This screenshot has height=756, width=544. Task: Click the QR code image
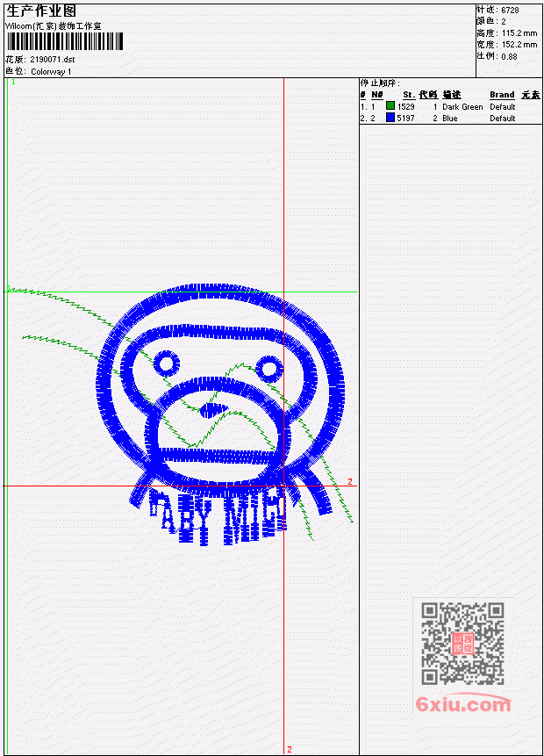(x=462, y=644)
